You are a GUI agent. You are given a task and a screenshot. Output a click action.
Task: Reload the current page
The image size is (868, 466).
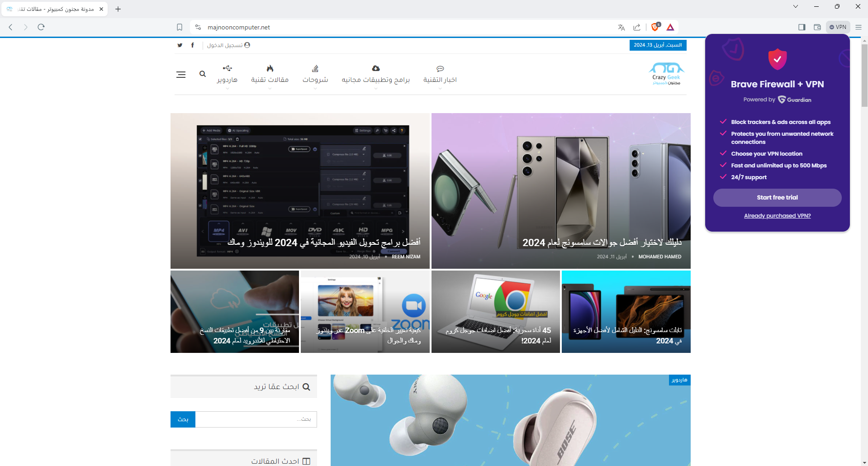point(41,27)
